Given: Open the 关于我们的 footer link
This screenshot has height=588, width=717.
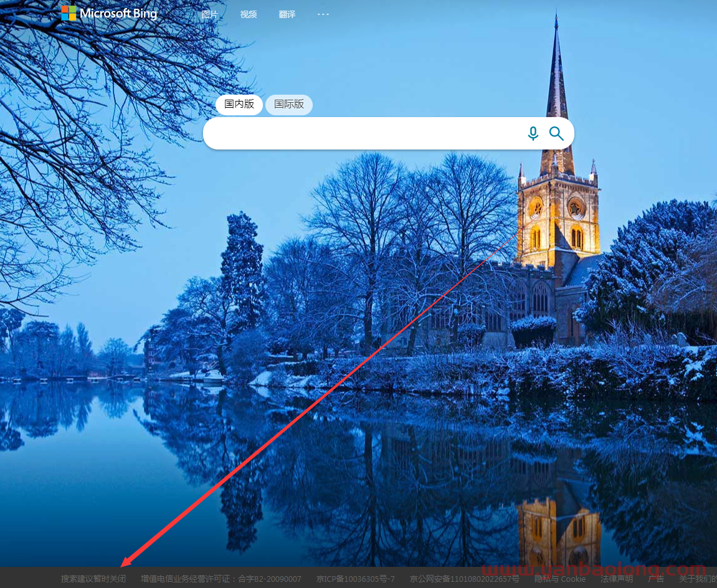Looking at the screenshot, I should [x=698, y=579].
